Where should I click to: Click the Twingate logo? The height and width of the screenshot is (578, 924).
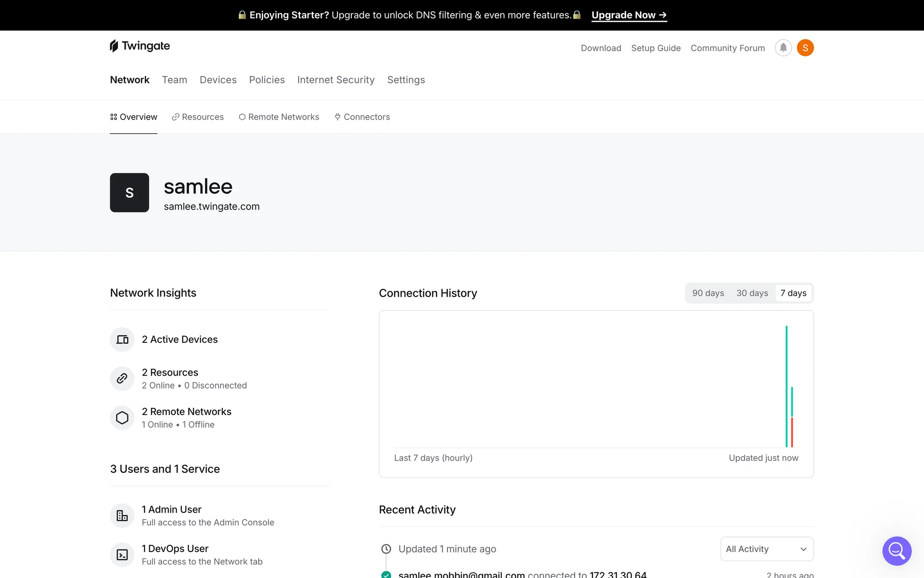click(140, 46)
